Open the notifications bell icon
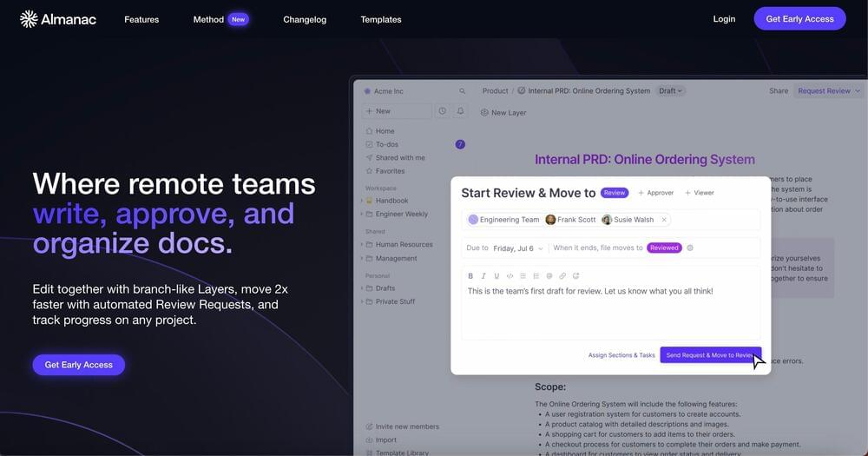Screen dimensions: 868x456 click(x=460, y=111)
